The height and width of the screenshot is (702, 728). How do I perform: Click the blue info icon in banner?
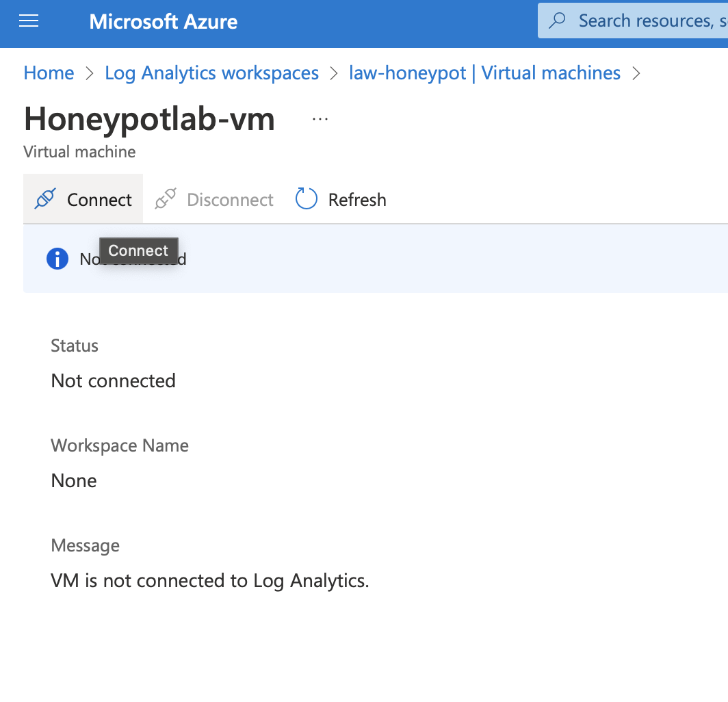tap(57, 259)
